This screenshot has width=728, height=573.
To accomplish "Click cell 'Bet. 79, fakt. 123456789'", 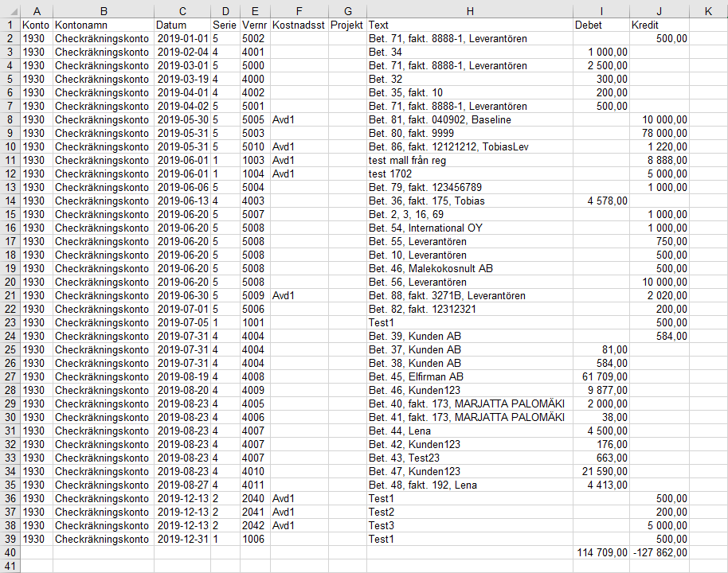I will coord(470,187).
